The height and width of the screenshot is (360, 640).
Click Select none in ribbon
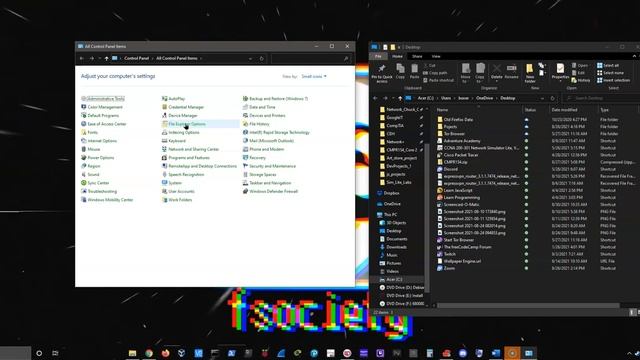610,73
